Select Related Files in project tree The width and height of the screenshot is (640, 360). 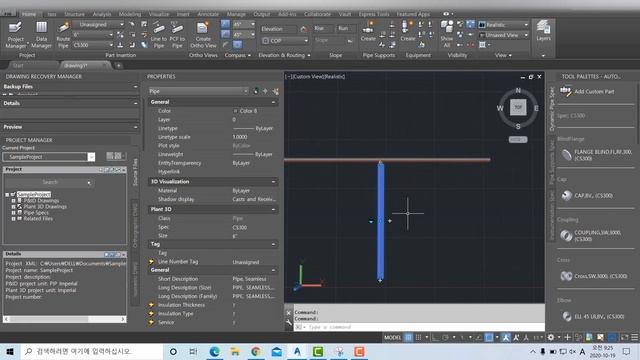pos(38,219)
